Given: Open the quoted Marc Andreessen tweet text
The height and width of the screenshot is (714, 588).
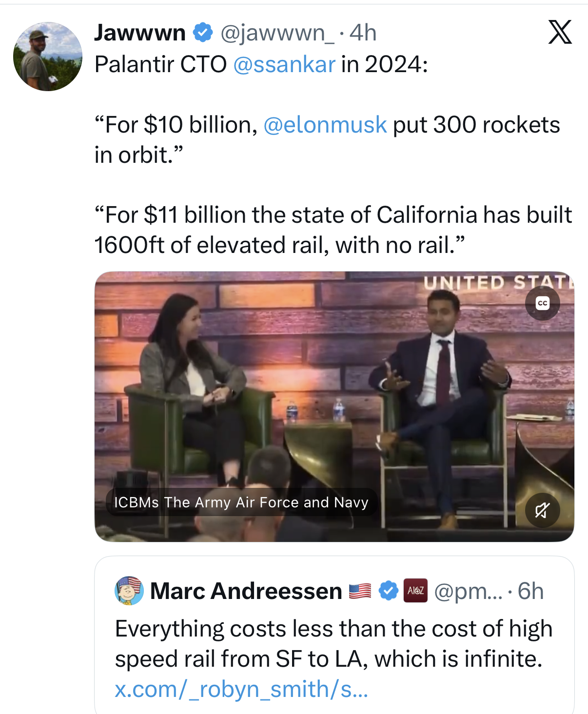Looking at the screenshot, I should tap(333, 643).
